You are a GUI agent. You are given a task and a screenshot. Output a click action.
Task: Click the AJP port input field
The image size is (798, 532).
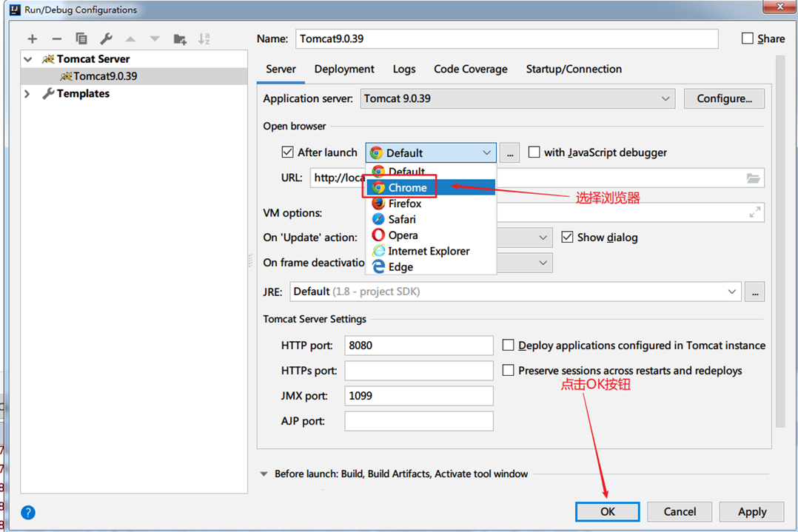coord(419,421)
